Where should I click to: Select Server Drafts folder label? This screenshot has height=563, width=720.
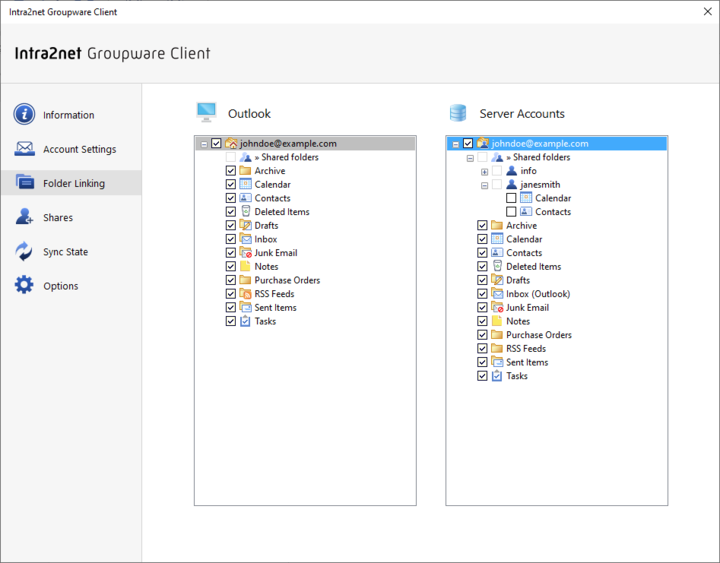(518, 280)
